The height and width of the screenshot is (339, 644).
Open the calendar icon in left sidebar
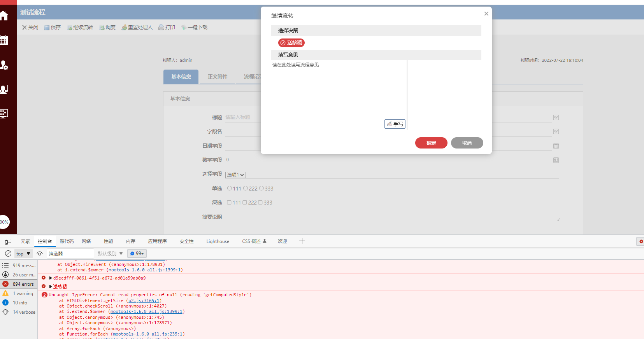(4, 40)
